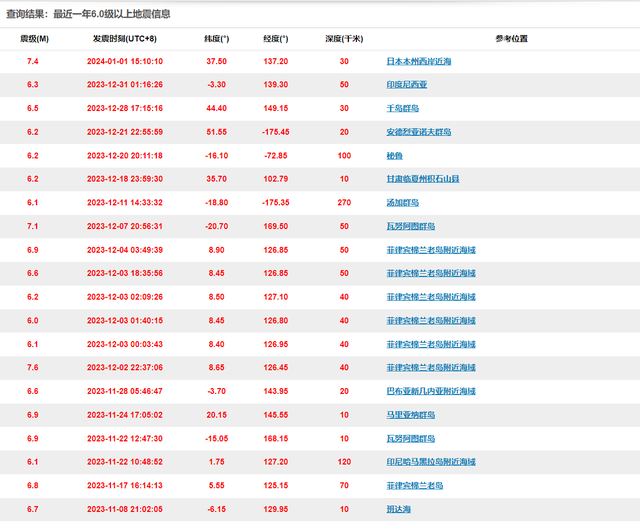The image size is (640, 526).
Task: Click the 深度(千米) column header
Action: pyautogui.click(x=344, y=38)
